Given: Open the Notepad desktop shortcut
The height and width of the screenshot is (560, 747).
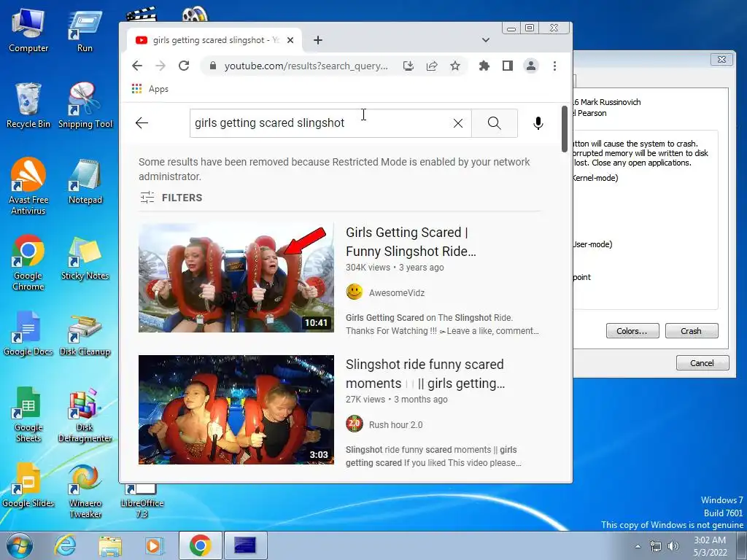Looking at the screenshot, I should pyautogui.click(x=85, y=182).
